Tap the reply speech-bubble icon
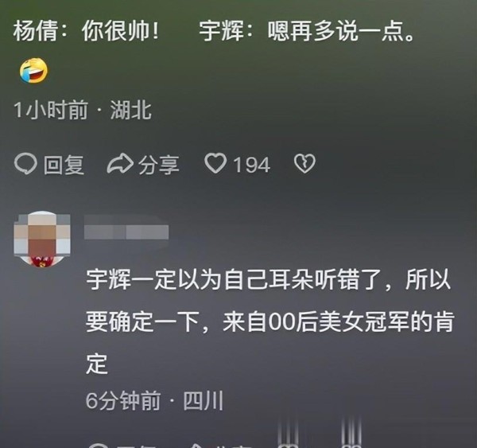This screenshot has width=477, height=448. [x=26, y=164]
